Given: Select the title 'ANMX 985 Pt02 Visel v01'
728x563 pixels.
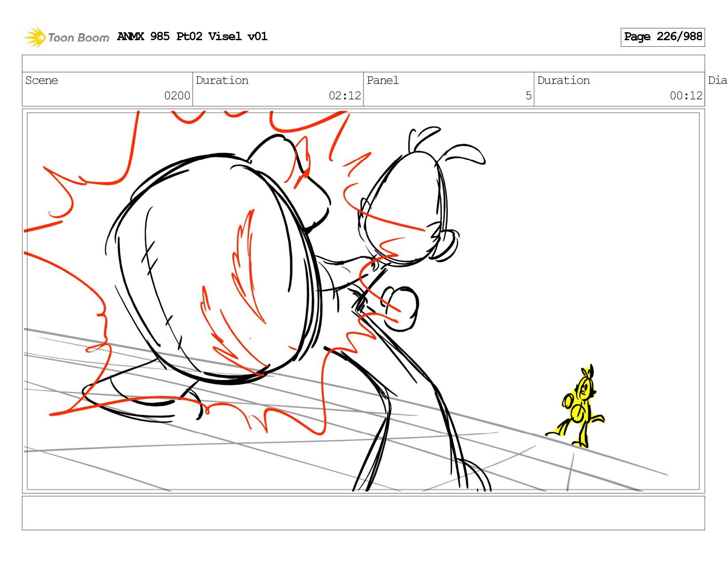Looking at the screenshot, I should pos(192,36).
